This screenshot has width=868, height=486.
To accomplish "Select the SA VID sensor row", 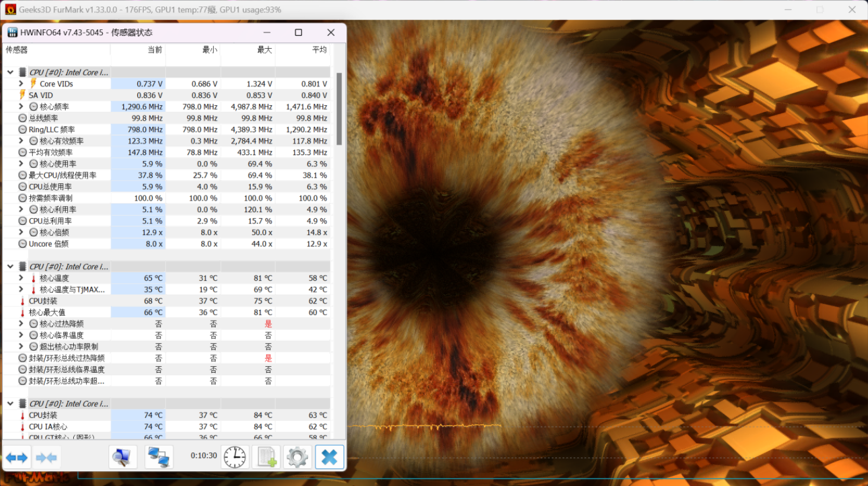I will tap(167, 95).
